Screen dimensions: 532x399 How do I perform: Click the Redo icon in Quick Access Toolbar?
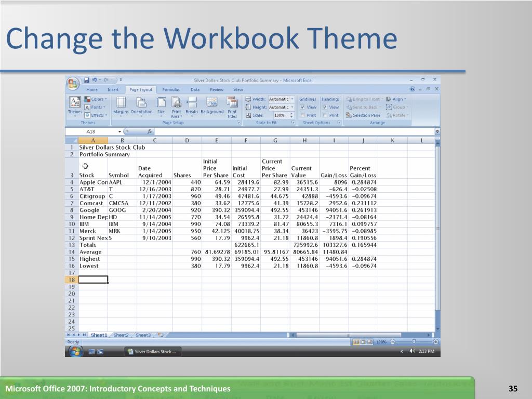pyautogui.click(x=106, y=80)
